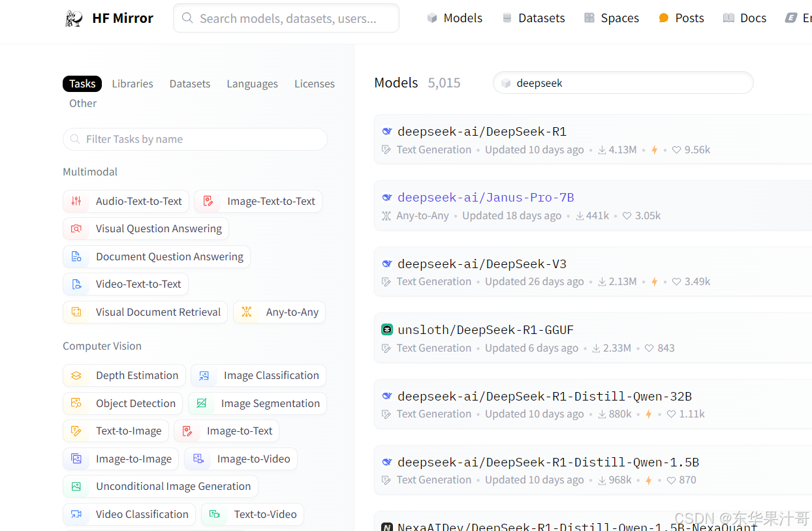Click the HF Mirror logo icon

[x=74, y=18]
